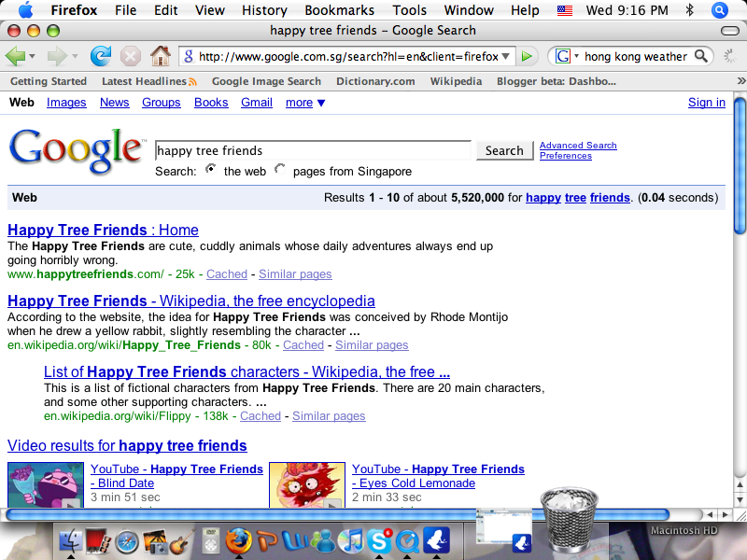
Task: Open Google Preferences link
Action: [566, 156]
